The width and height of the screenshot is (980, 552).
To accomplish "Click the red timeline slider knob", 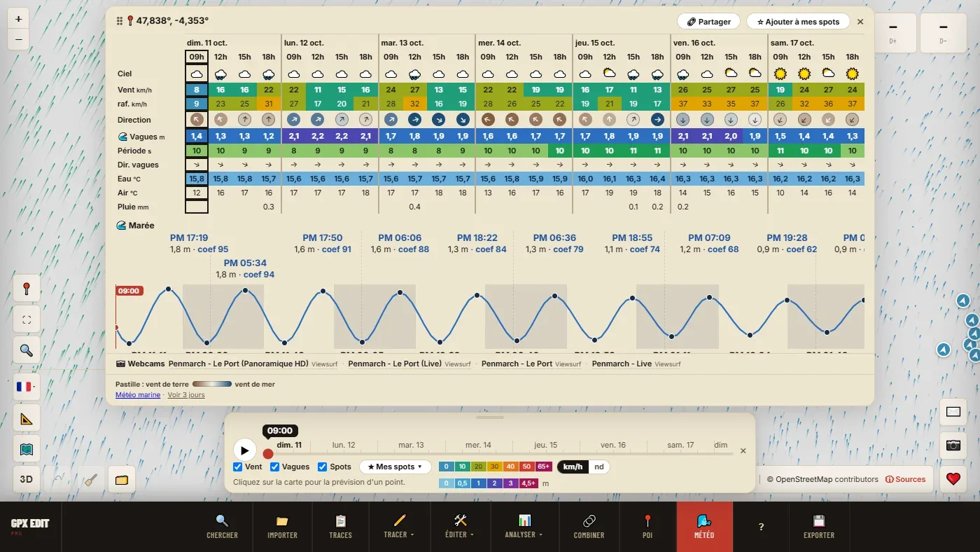I will click(x=268, y=454).
